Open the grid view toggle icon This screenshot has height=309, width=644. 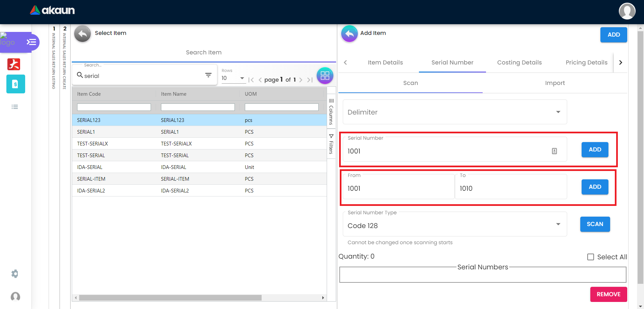pyautogui.click(x=325, y=76)
